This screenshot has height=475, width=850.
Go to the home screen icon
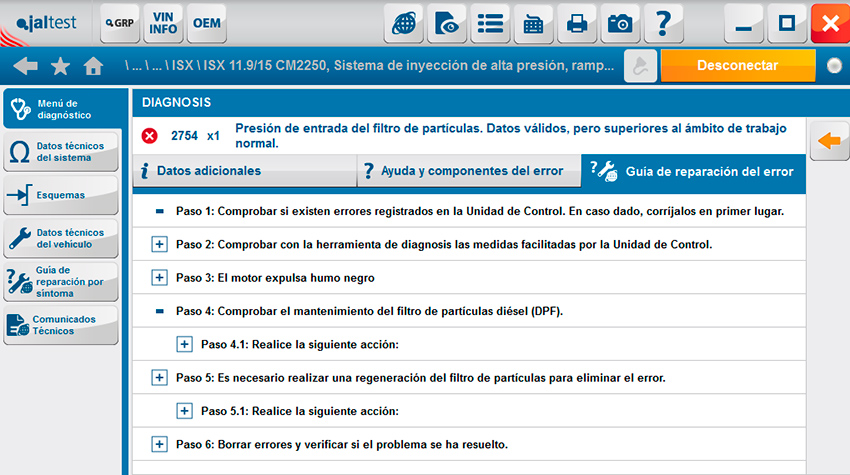point(93,66)
